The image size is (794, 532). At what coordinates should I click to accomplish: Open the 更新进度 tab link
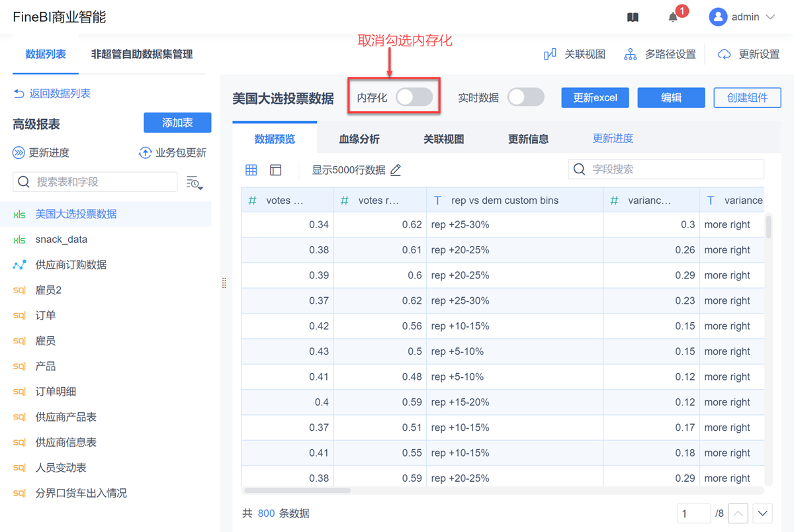pyautogui.click(x=613, y=138)
